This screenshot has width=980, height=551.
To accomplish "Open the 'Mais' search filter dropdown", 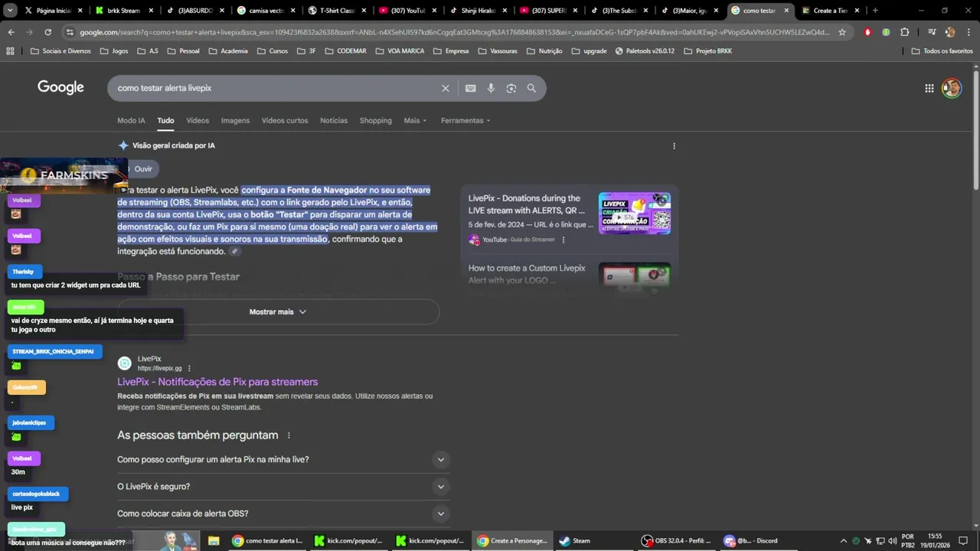I will click(x=415, y=121).
